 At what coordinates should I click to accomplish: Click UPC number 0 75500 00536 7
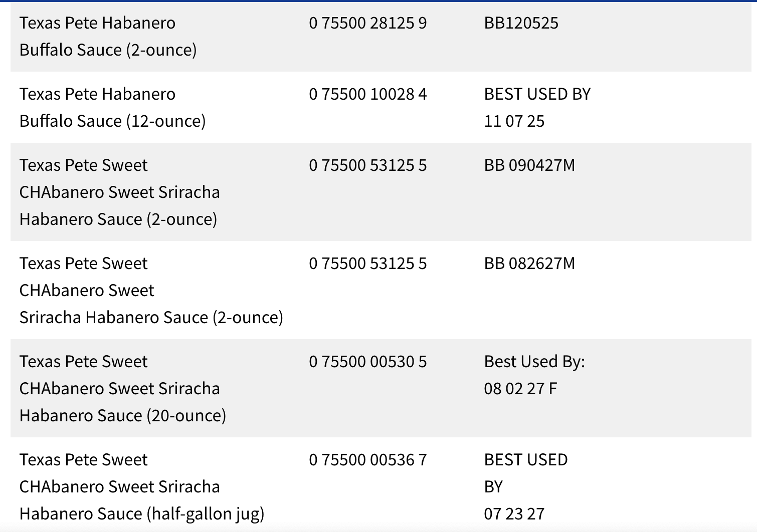pos(367,460)
